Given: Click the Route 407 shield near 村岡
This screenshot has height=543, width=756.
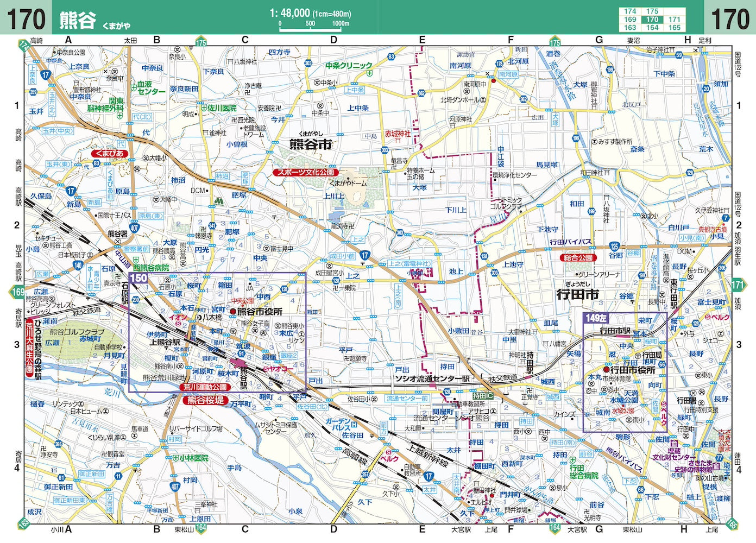Looking at the screenshot, I should (175, 487).
